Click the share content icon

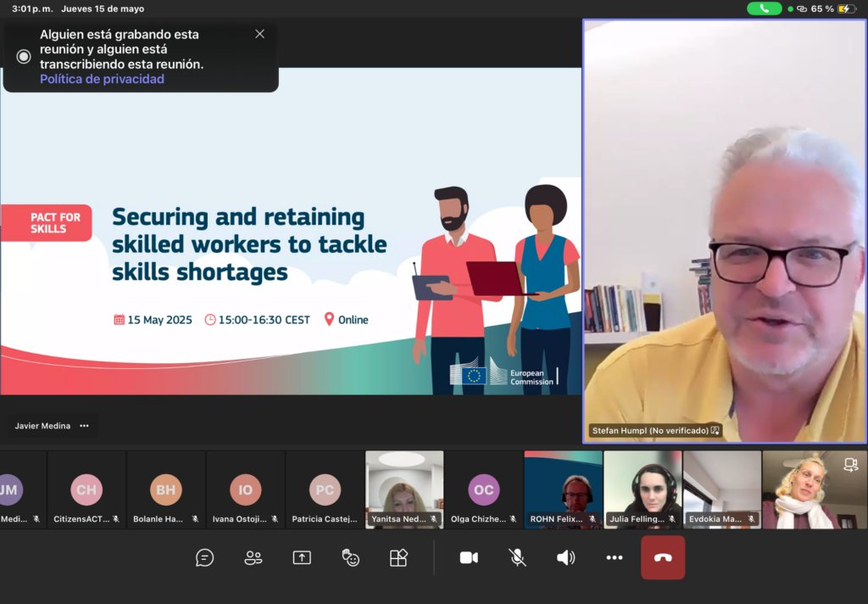point(302,557)
